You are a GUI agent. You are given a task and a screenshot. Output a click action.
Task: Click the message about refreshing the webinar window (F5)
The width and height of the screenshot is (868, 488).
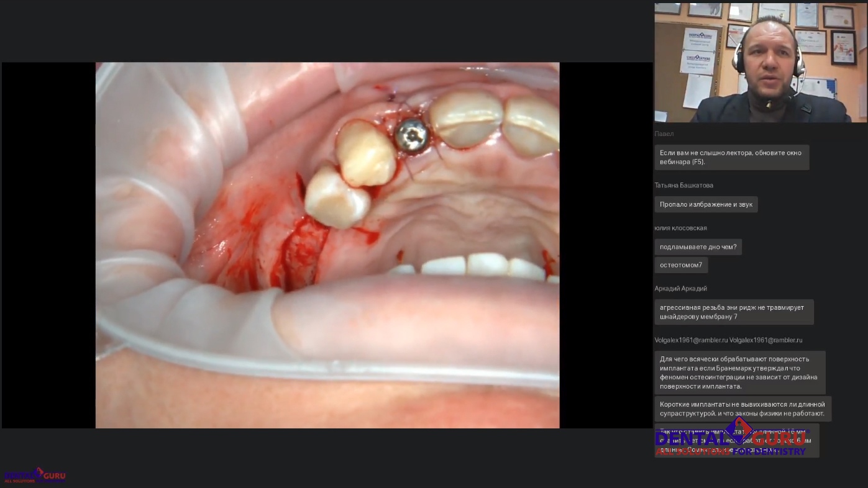tap(731, 157)
